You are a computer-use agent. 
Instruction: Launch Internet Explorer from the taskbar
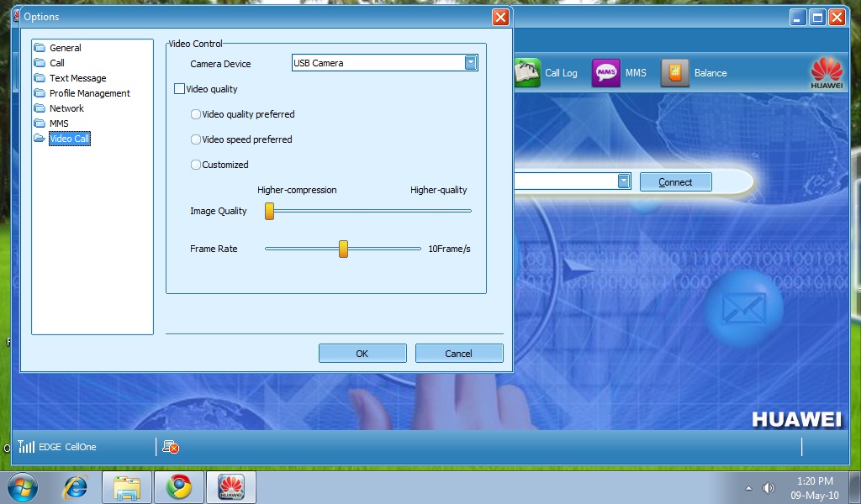click(x=75, y=487)
